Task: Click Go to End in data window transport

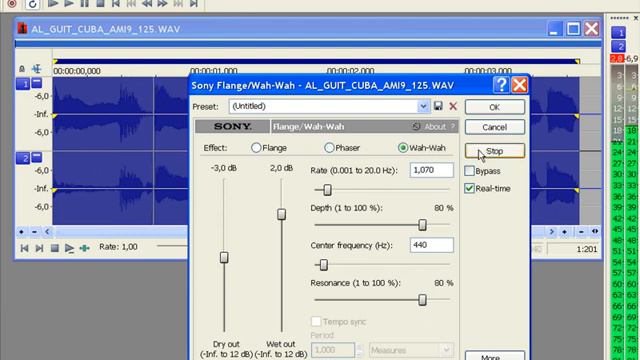Action: 39,248
